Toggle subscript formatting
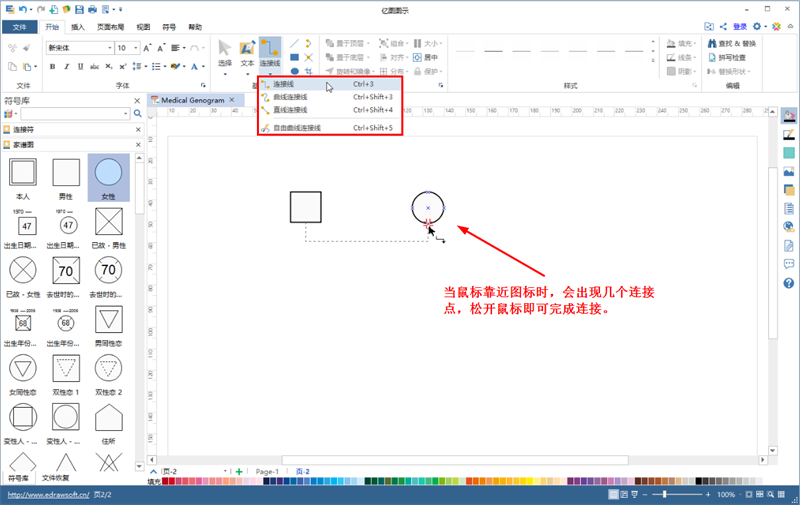This screenshot has height=505, width=800. coord(109,66)
